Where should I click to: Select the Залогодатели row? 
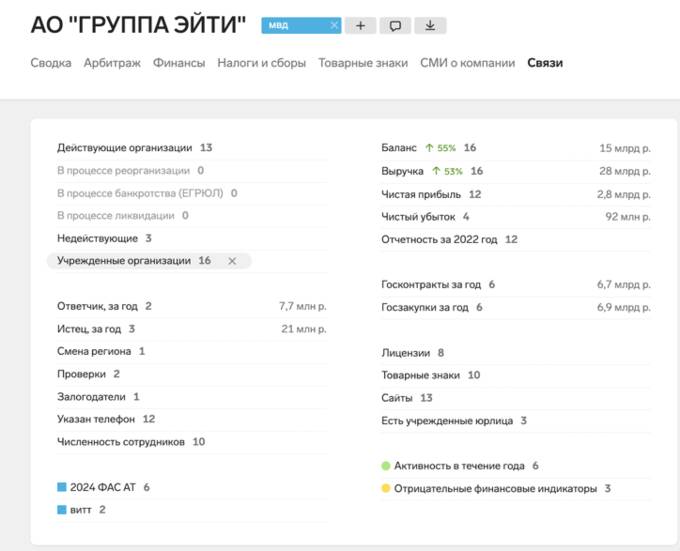(x=192, y=397)
